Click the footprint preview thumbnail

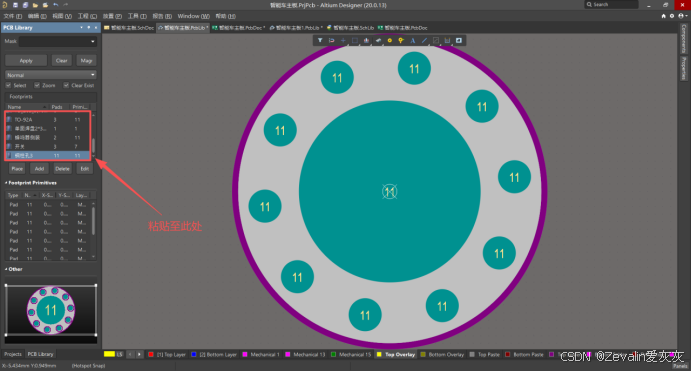coord(51,310)
